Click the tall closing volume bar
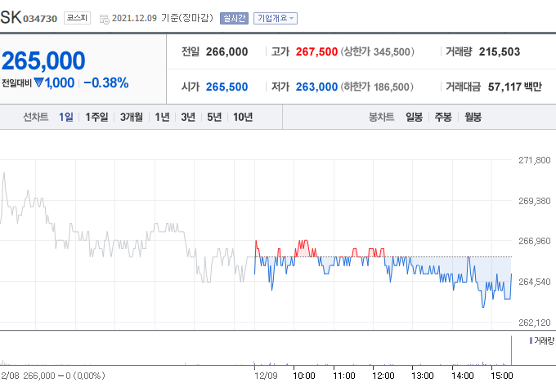This screenshot has height=392, width=556. coord(511,350)
